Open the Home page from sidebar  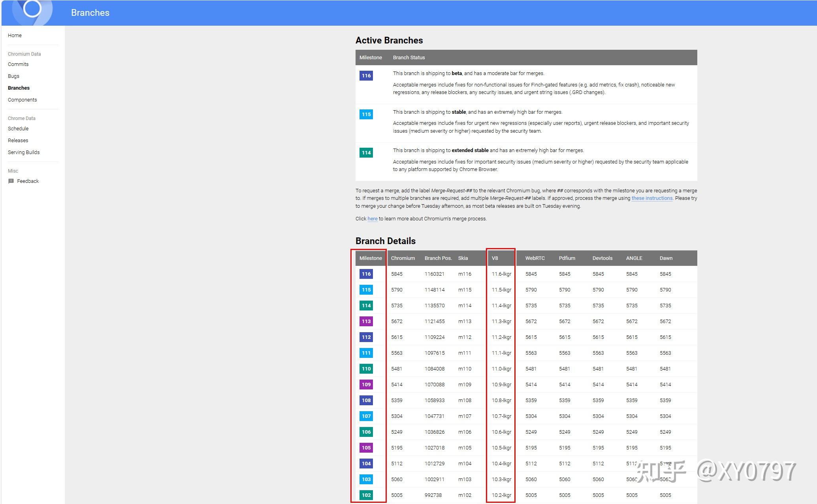[15, 36]
